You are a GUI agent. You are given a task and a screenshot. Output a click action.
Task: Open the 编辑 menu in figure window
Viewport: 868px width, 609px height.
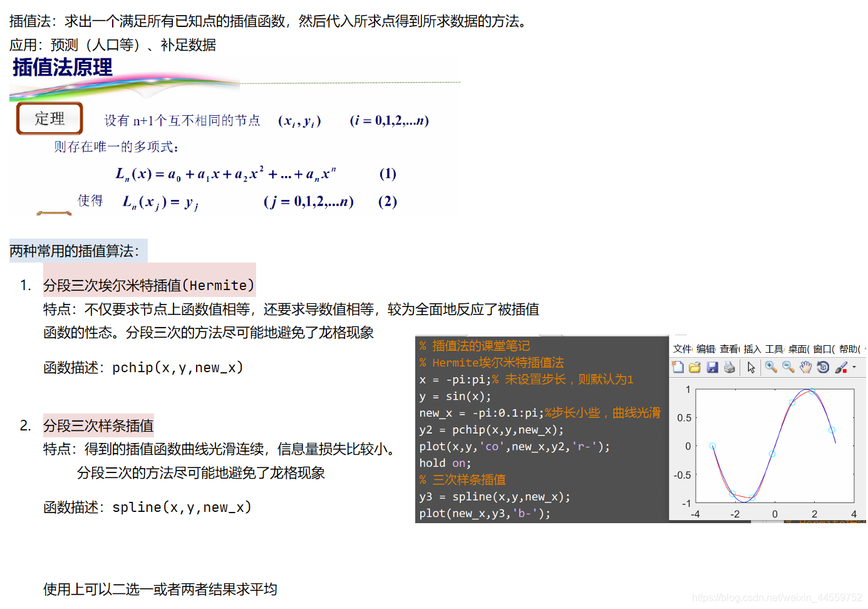706,349
